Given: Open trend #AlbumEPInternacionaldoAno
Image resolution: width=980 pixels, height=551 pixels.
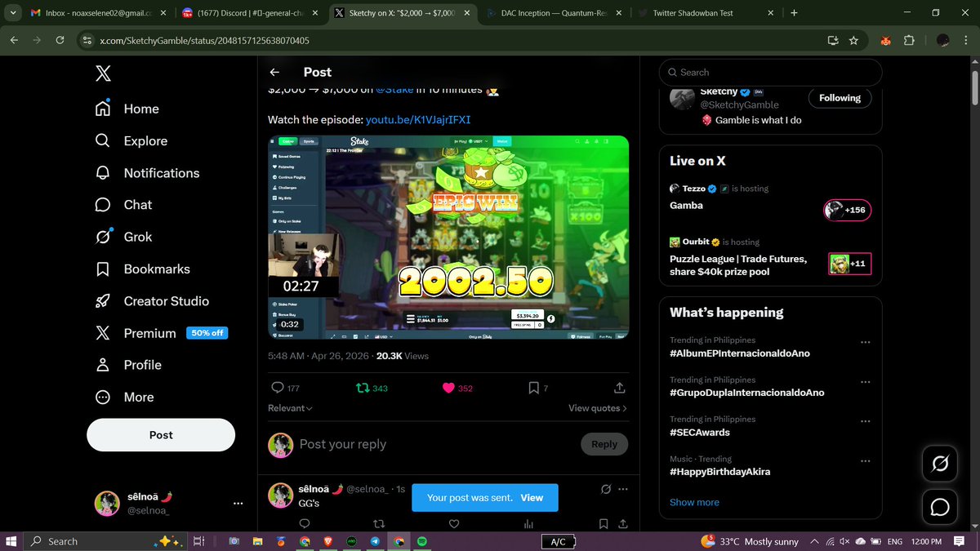Looking at the screenshot, I should point(740,353).
